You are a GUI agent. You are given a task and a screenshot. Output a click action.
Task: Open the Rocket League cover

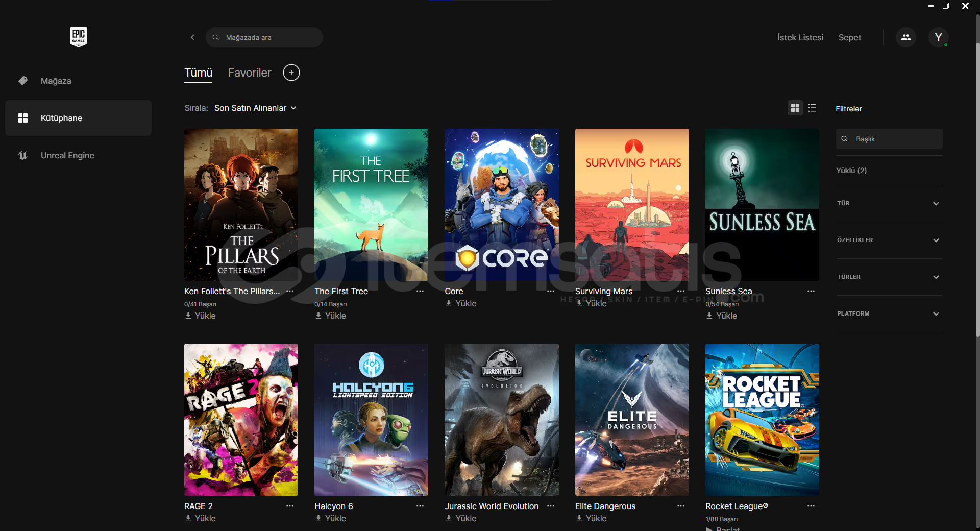[x=762, y=420]
